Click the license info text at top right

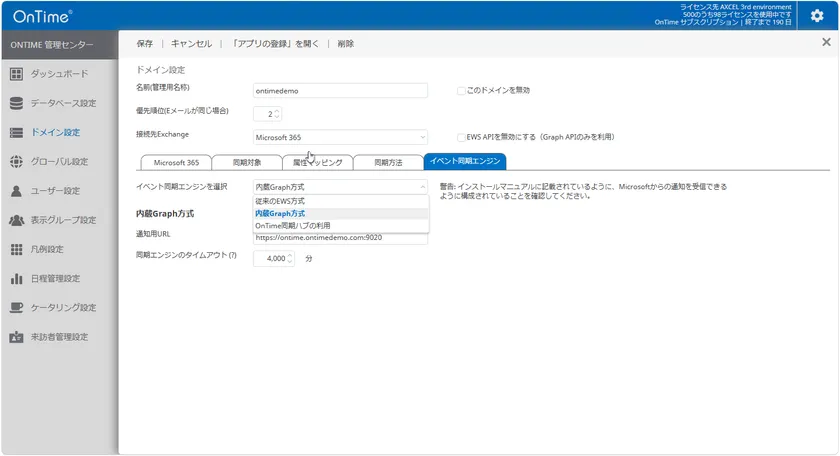tap(723, 14)
